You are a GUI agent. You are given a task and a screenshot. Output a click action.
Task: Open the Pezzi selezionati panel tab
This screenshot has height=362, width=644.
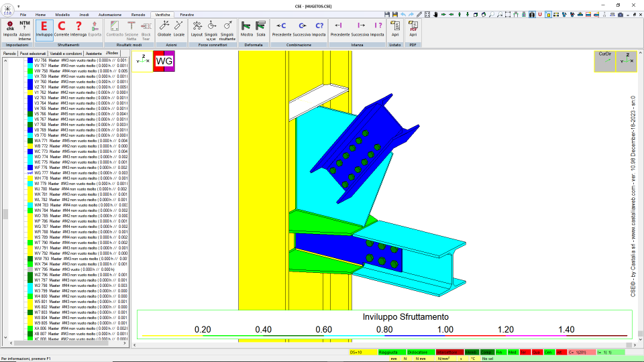pyautogui.click(x=33, y=54)
